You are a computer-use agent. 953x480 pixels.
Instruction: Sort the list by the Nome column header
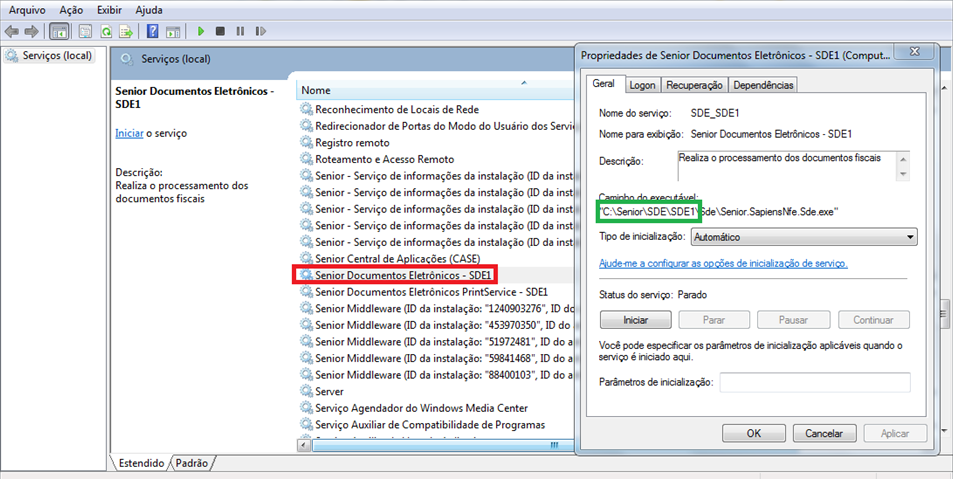(435, 90)
